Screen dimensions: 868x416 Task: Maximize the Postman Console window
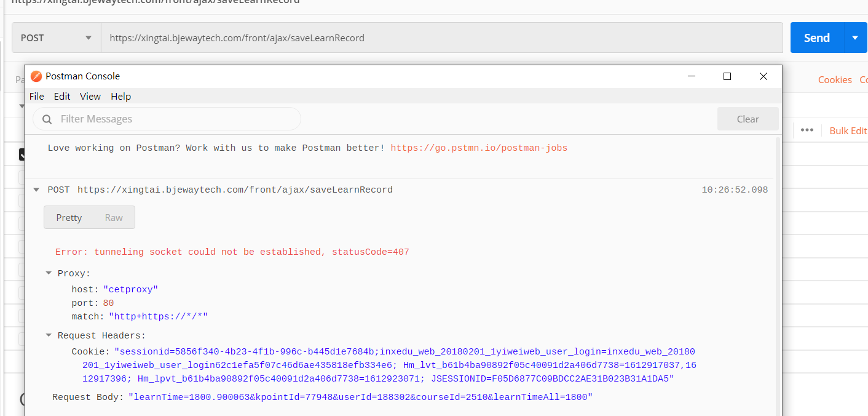[727, 76]
